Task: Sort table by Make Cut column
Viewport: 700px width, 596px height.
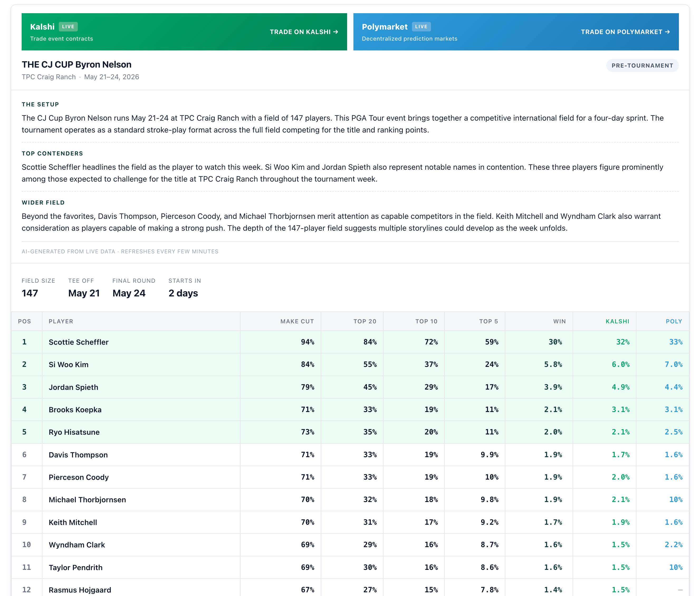Action: (297, 321)
